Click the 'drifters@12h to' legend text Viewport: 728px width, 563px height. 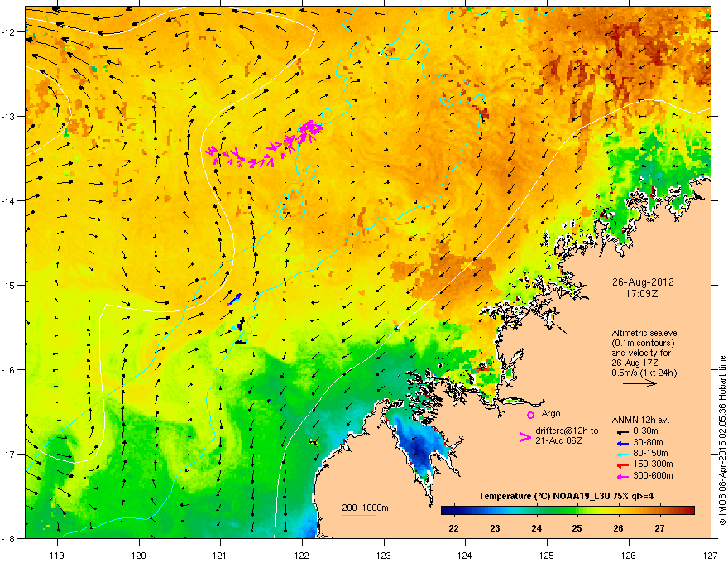pyautogui.click(x=567, y=431)
